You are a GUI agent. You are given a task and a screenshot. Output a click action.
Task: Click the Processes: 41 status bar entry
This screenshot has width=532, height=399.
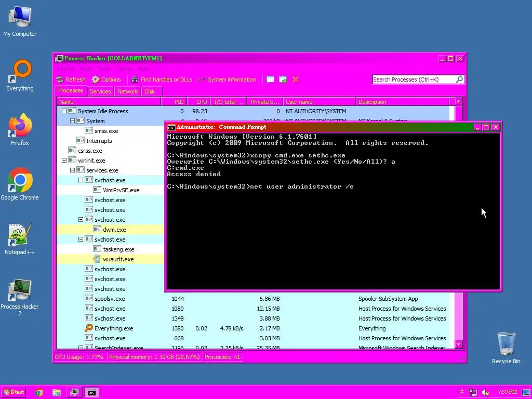pyautogui.click(x=222, y=357)
